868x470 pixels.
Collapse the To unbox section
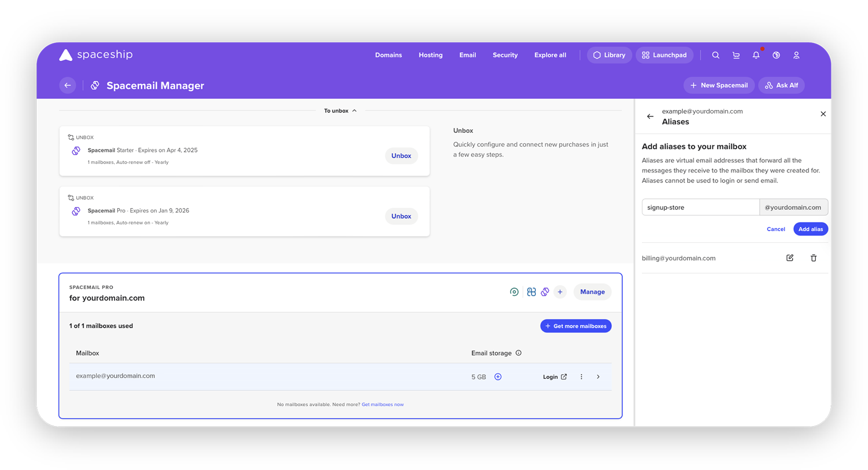pos(340,111)
